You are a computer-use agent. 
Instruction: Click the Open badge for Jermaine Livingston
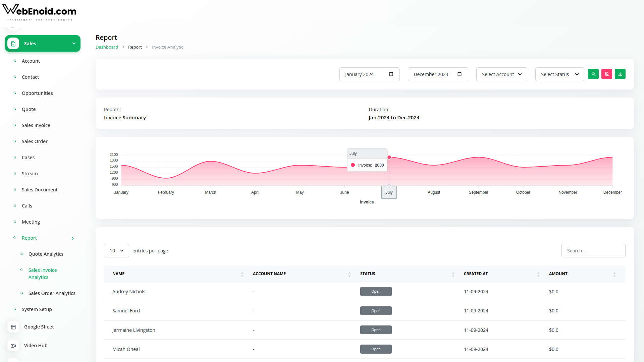pyautogui.click(x=376, y=330)
